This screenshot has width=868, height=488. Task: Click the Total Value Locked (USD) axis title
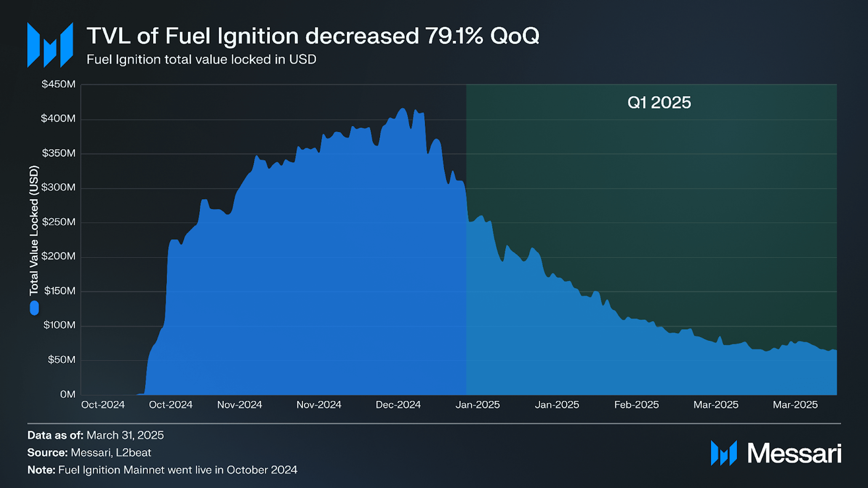(34, 230)
